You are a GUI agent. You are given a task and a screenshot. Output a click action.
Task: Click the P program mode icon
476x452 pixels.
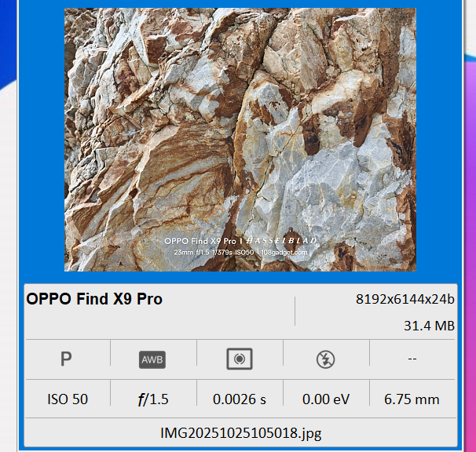click(x=67, y=359)
